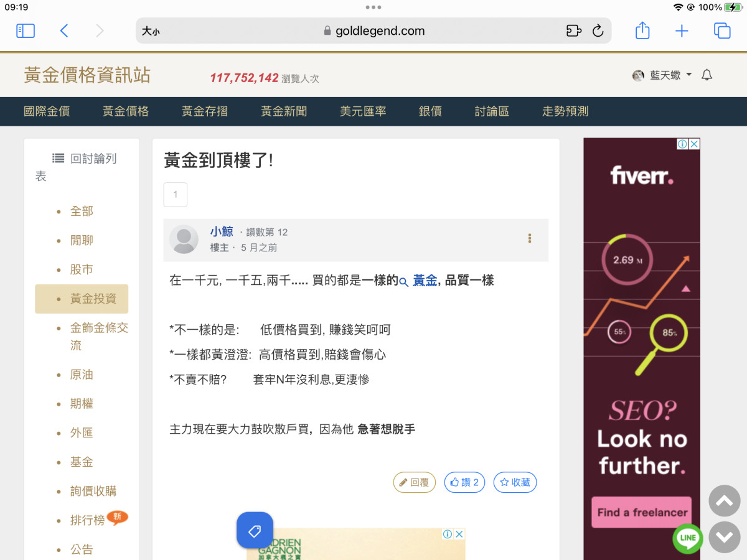Open the notification bell icon
Screen dimensions: 747x560
click(x=707, y=75)
